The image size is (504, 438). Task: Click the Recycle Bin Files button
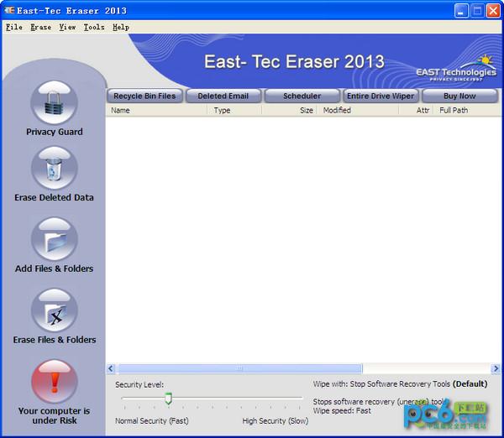pos(144,96)
